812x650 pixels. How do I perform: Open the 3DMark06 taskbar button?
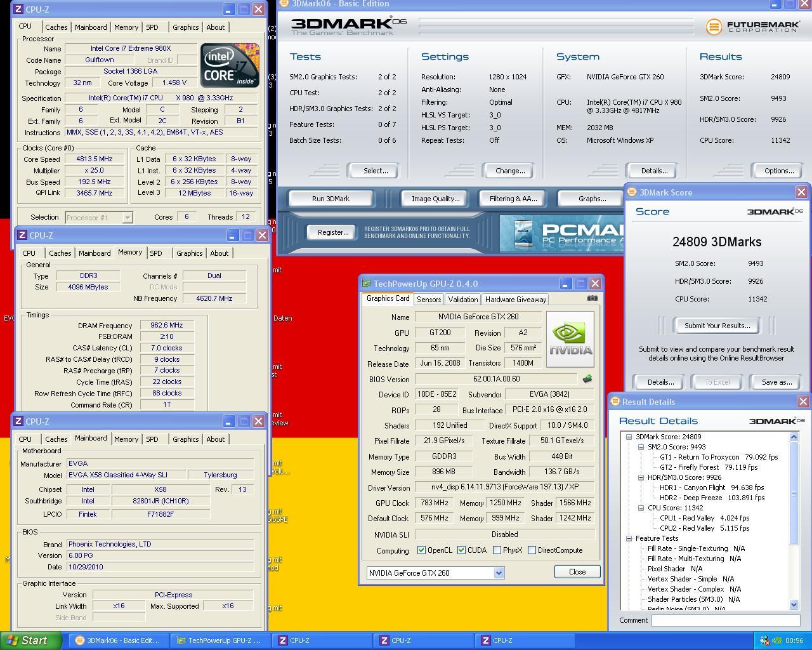[x=119, y=640]
